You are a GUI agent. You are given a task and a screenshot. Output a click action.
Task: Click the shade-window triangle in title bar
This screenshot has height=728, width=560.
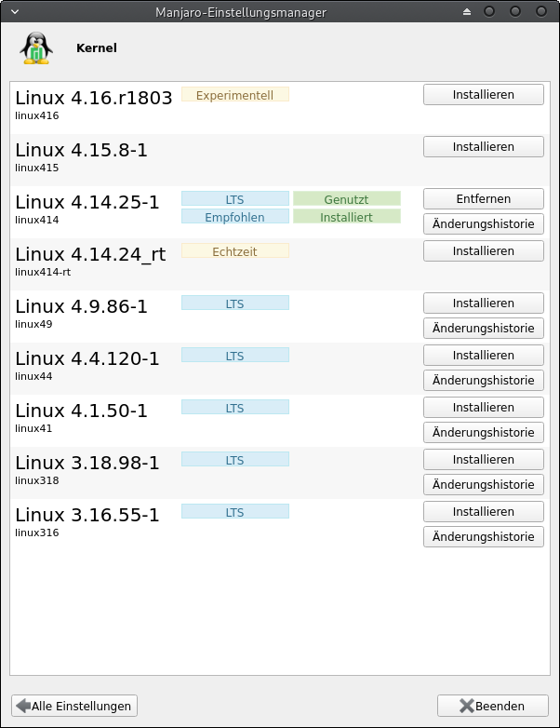[468, 11]
